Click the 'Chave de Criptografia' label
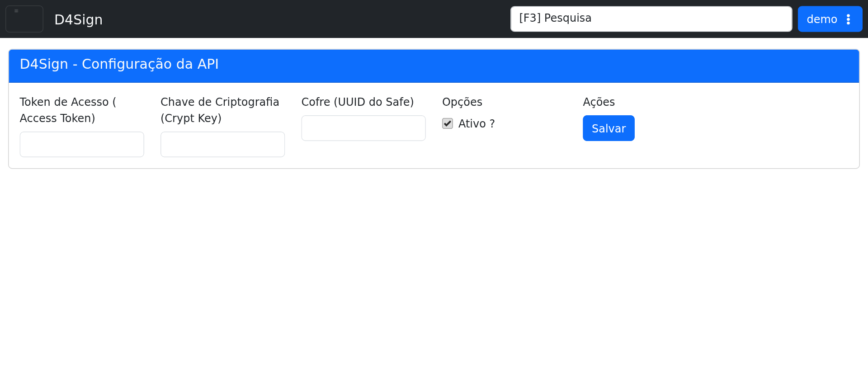This screenshot has width=868, height=391. coord(220,110)
